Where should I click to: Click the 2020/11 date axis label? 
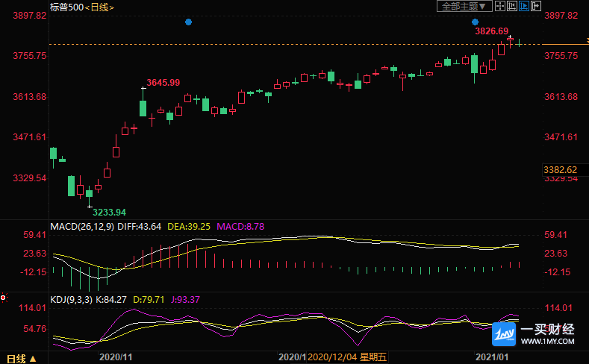click(x=116, y=357)
